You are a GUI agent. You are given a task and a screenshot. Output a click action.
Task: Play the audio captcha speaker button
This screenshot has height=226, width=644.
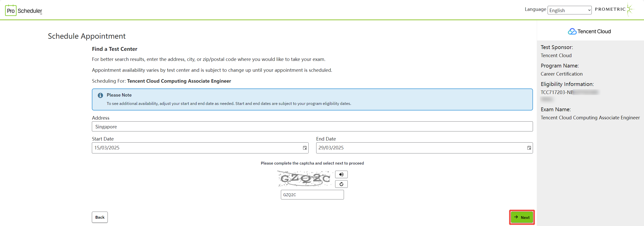[x=341, y=174]
